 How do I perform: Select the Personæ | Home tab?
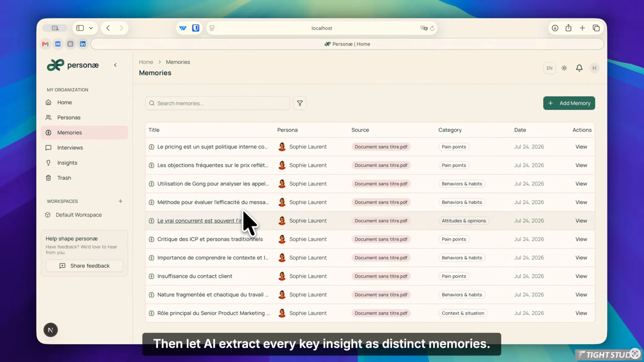pos(347,44)
